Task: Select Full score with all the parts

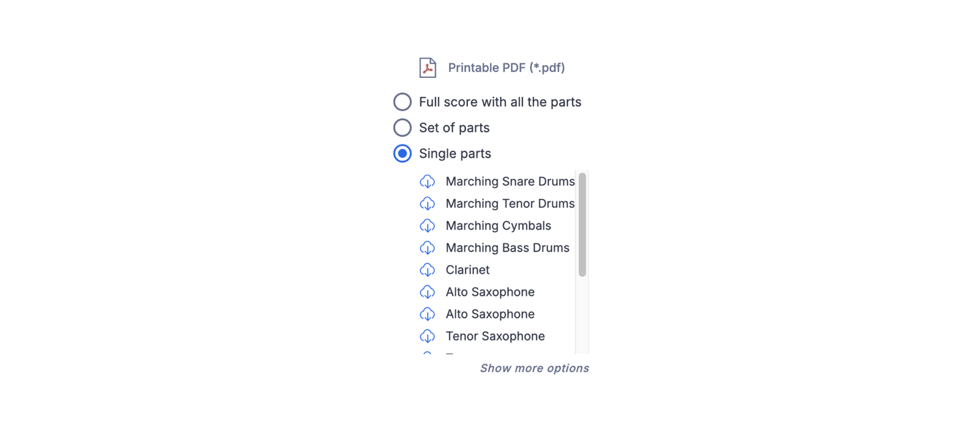Action: [402, 102]
